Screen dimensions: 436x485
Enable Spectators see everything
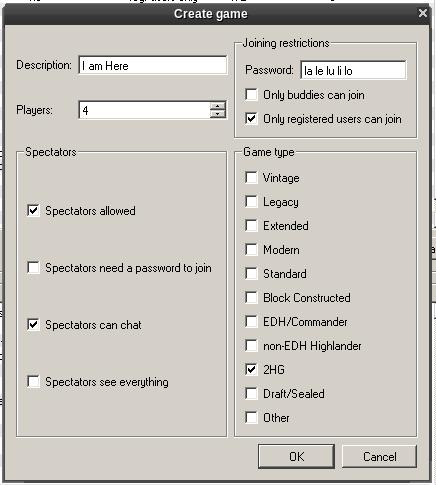tap(33, 382)
